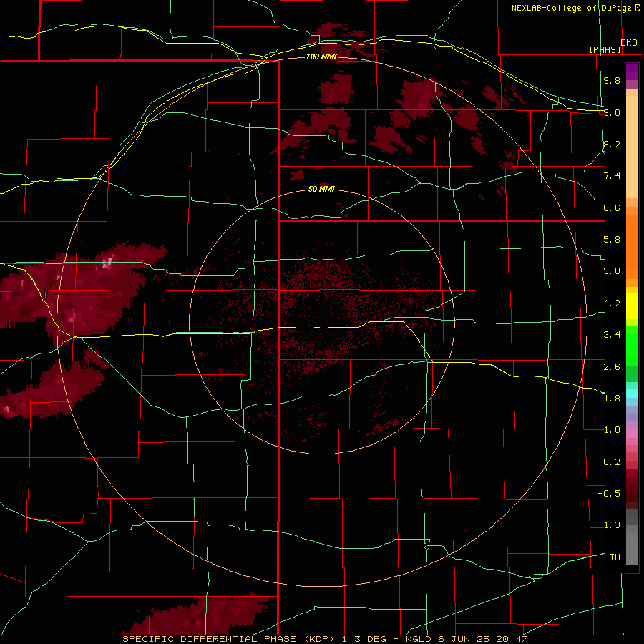This screenshot has width=644, height=644.
Task: Click the 9.0 scale value
Action: point(612,112)
